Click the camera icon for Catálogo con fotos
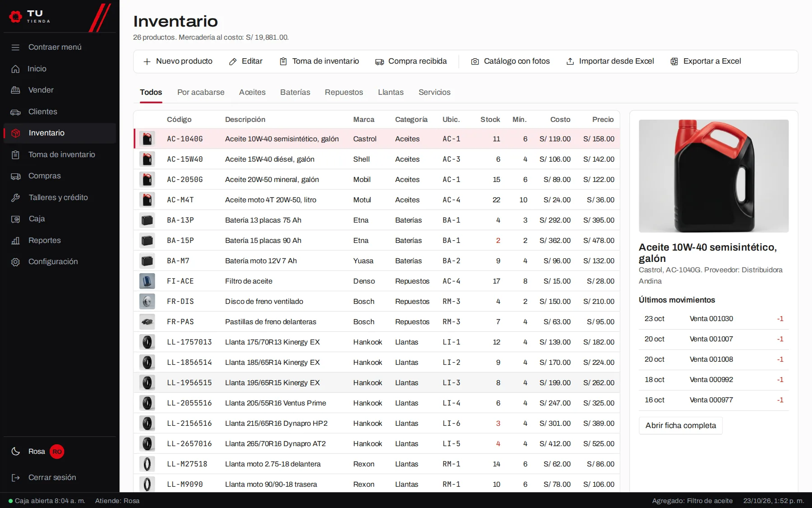Viewport: 812px width, 508px height. tap(475, 61)
